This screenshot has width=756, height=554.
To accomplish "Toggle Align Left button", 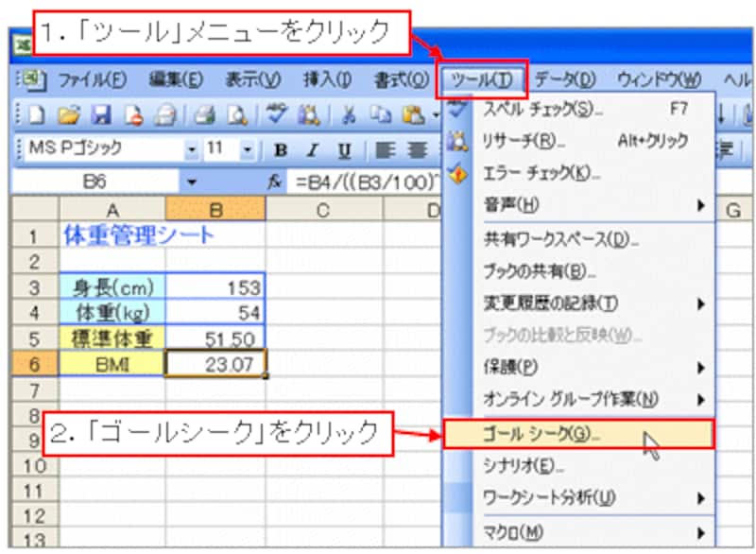I will [385, 150].
